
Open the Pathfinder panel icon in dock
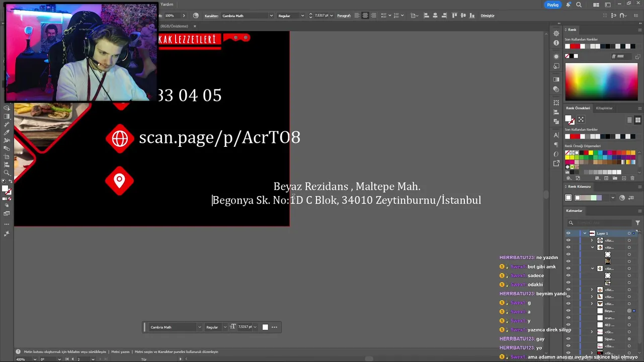(556, 122)
